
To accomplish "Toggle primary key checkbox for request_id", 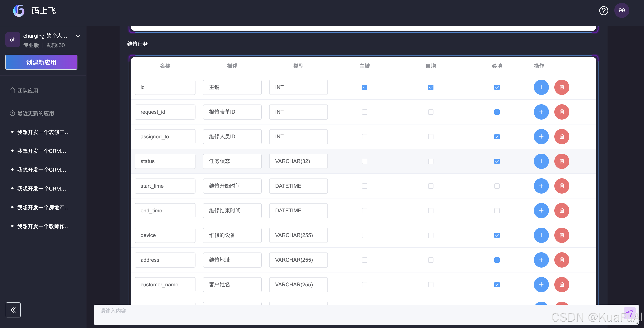I will click(x=364, y=112).
